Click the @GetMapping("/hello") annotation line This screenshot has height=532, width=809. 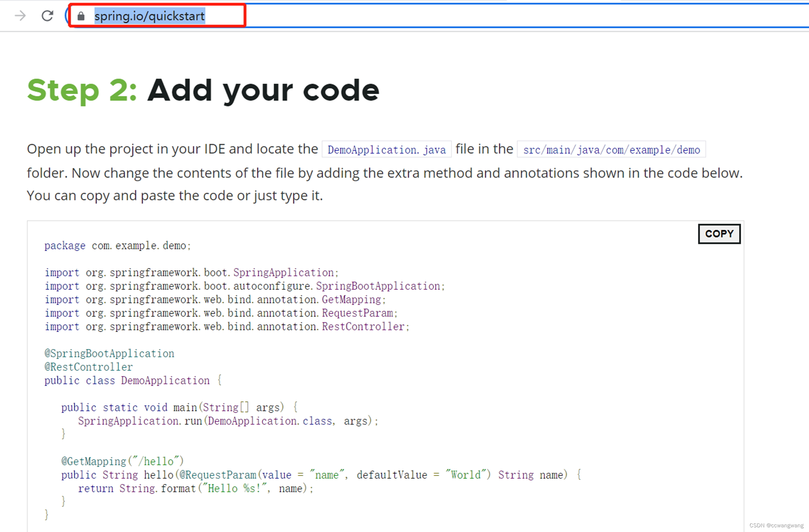[122, 461]
